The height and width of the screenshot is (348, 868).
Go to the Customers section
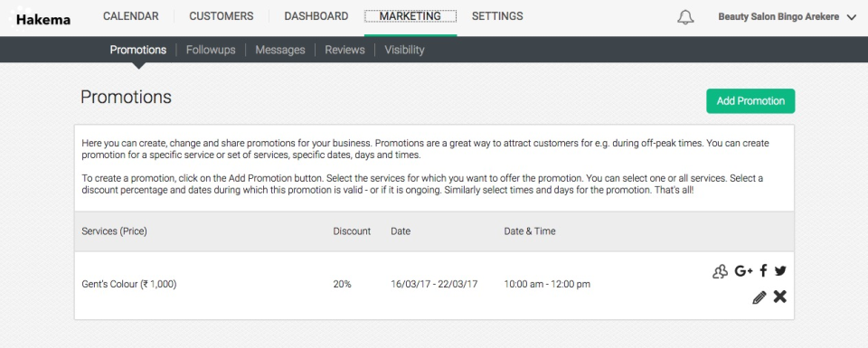(x=222, y=16)
